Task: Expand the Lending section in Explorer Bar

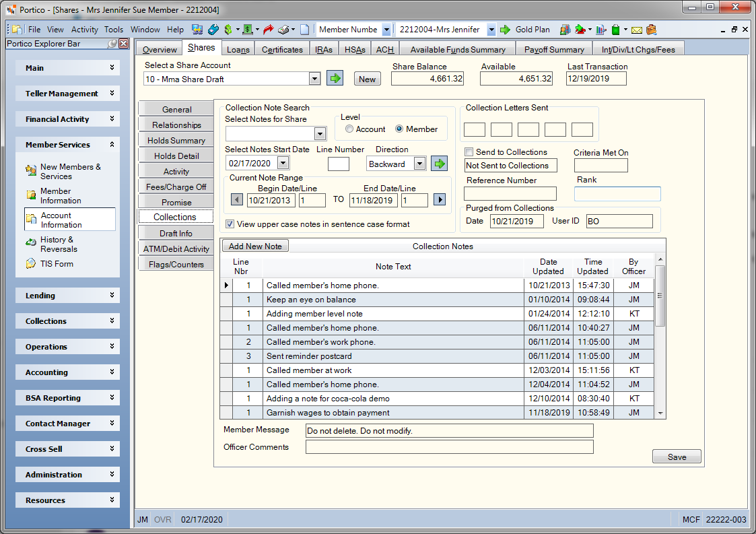Action: (67, 295)
